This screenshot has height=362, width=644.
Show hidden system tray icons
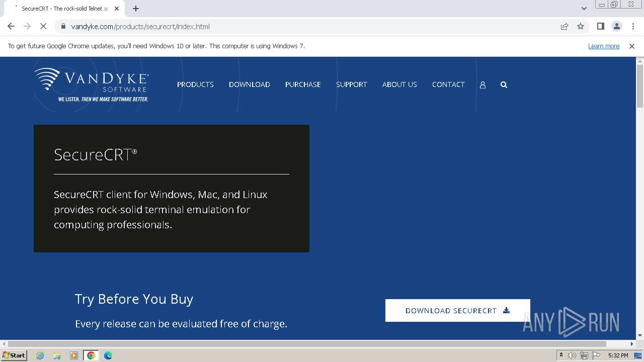click(561, 355)
